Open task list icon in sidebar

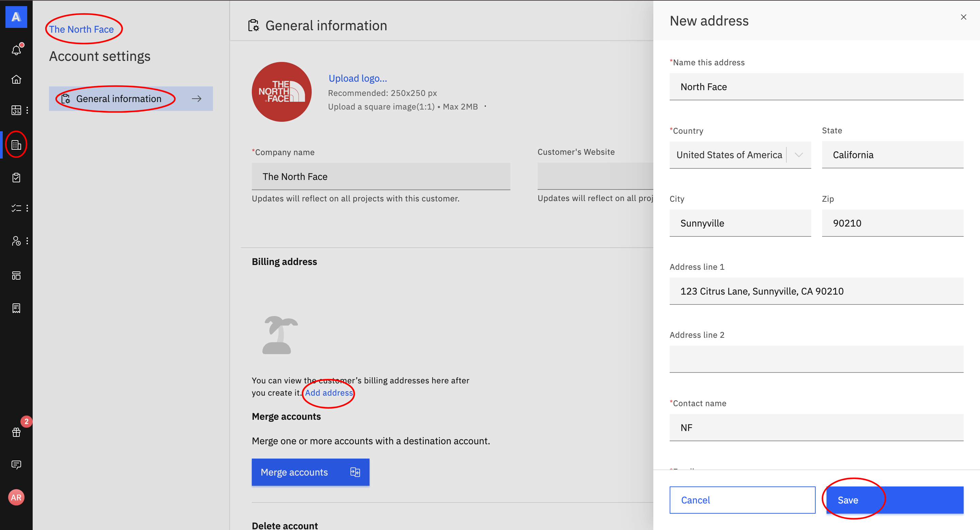click(x=16, y=208)
